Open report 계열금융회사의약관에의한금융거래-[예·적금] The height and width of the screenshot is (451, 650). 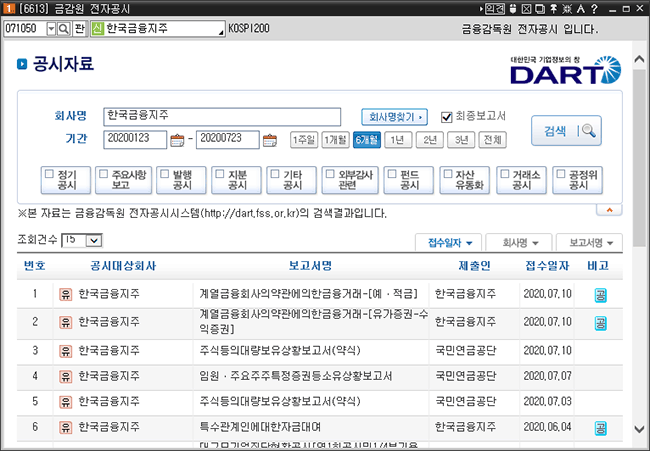(x=308, y=294)
